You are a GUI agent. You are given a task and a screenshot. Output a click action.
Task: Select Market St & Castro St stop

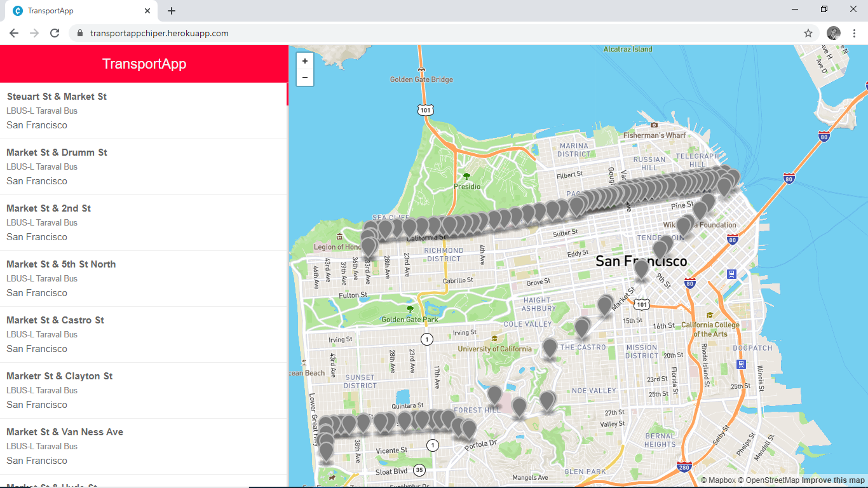pyautogui.click(x=144, y=334)
